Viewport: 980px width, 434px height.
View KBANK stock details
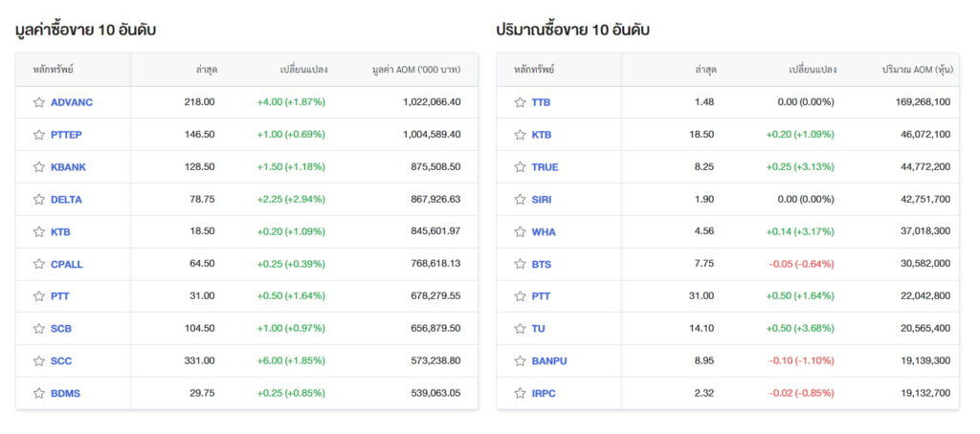[x=68, y=167]
